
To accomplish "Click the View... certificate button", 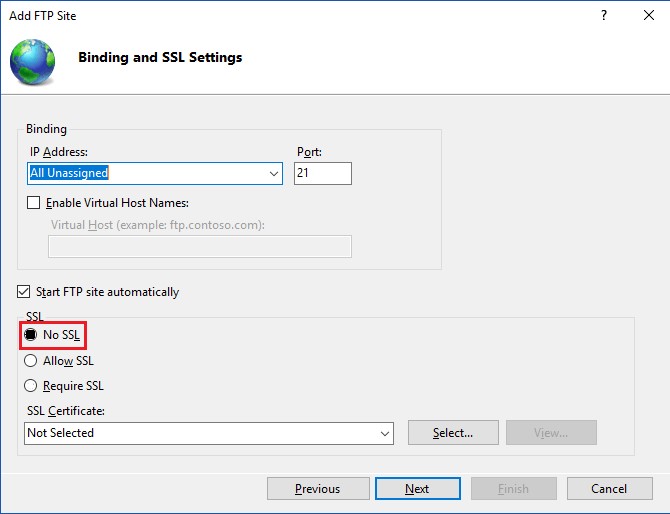I will point(551,432).
